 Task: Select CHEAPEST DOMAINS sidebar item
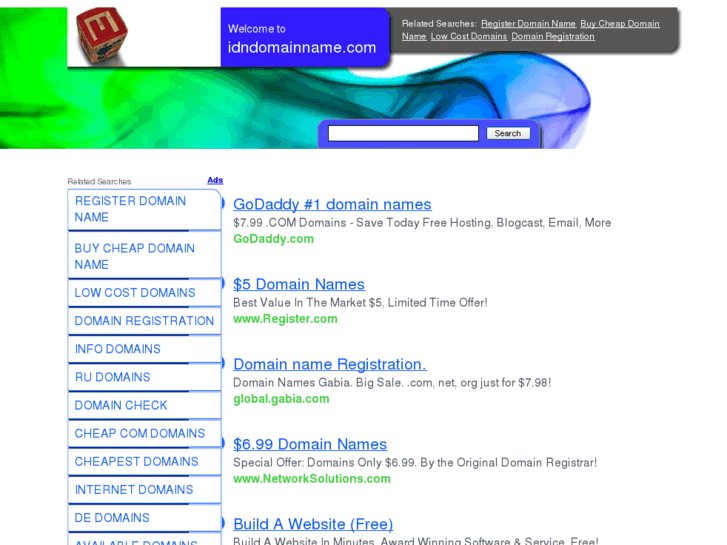click(x=144, y=462)
